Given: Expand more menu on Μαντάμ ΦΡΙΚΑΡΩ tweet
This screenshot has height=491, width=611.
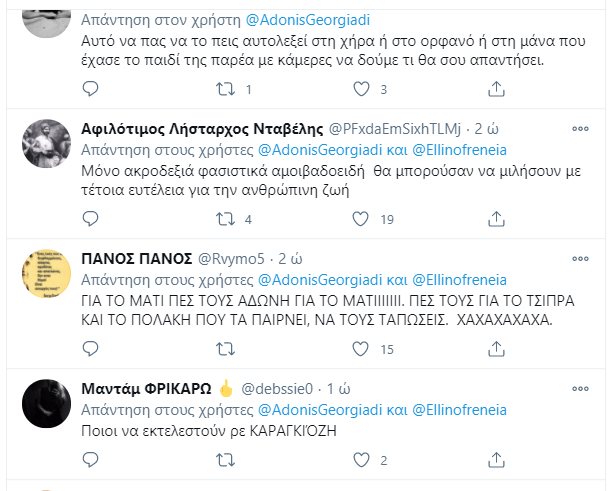Looking at the screenshot, I should 580,389.
